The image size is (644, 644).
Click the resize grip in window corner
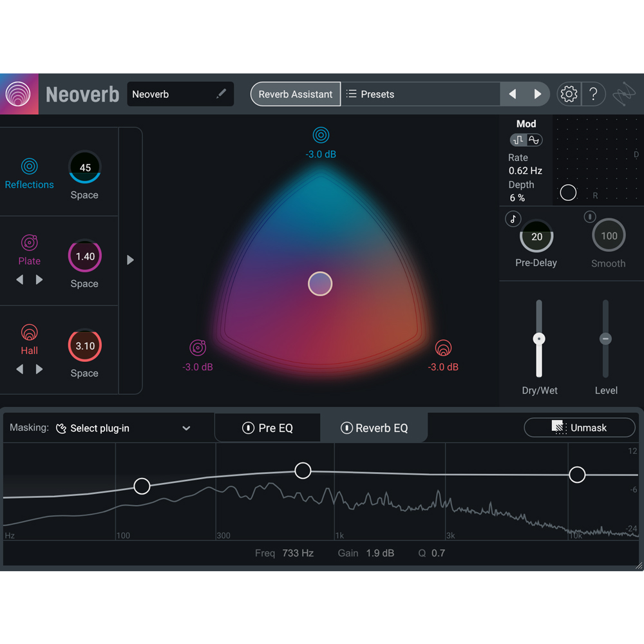click(x=639, y=566)
